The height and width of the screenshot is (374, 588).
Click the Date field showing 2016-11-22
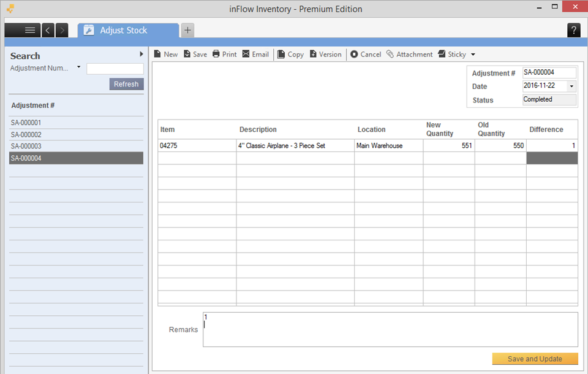coord(545,86)
